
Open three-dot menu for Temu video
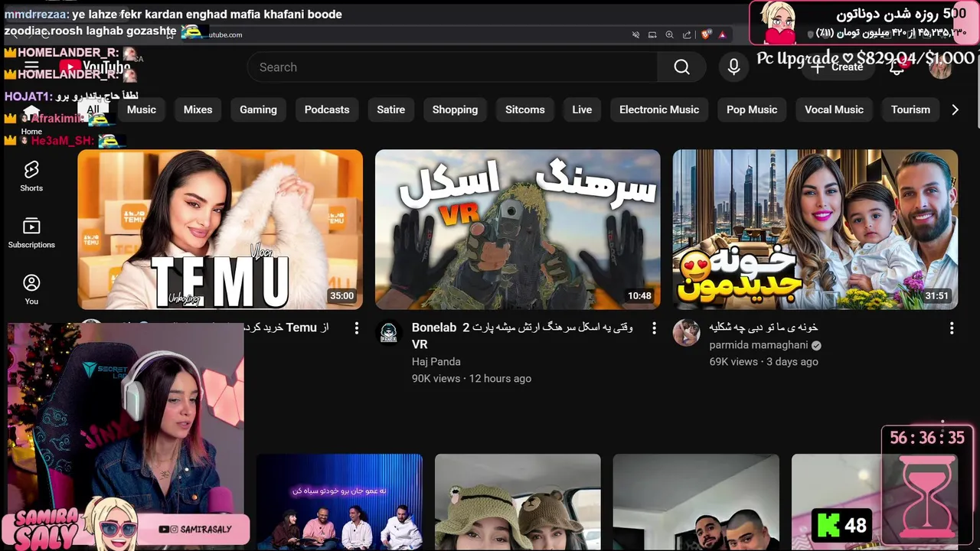(356, 328)
